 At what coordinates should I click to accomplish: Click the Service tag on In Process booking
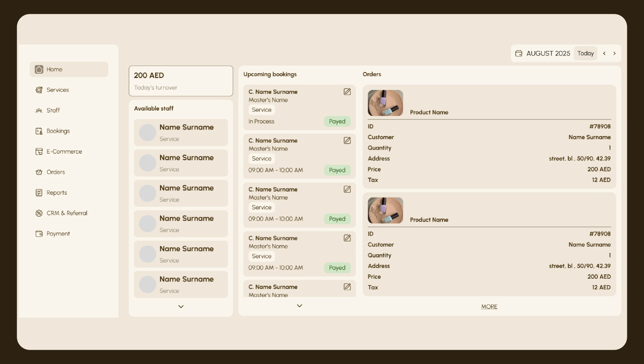pyautogui.click(x=262, y=110)
